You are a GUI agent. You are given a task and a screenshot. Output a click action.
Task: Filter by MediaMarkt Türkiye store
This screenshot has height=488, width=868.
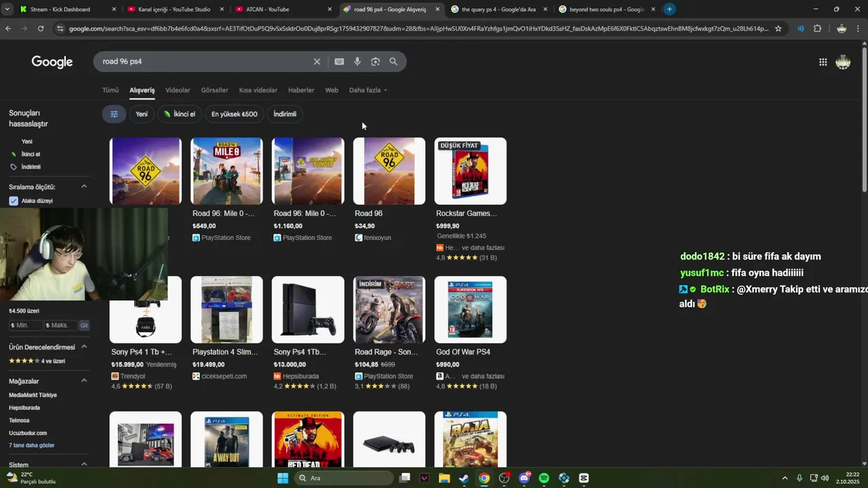(33, 395)
